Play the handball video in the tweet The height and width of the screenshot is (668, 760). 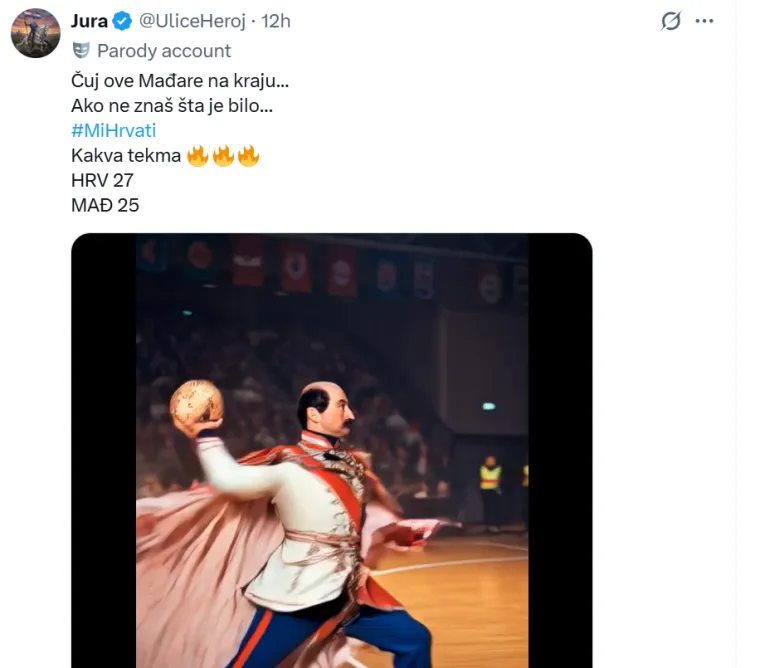[331, 450]
